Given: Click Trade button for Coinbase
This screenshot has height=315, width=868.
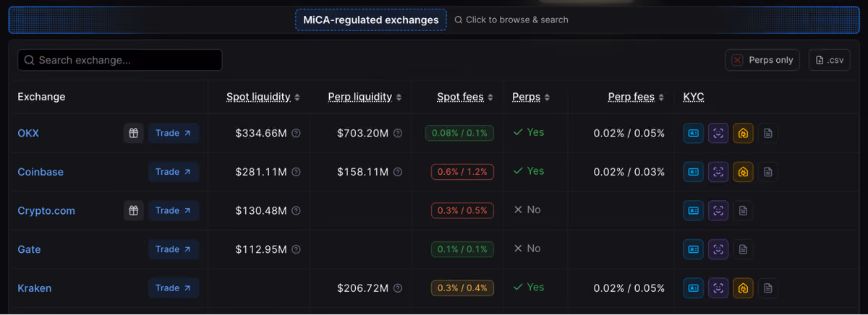Looking at the screenshot, I should click(x=174, y=172).
